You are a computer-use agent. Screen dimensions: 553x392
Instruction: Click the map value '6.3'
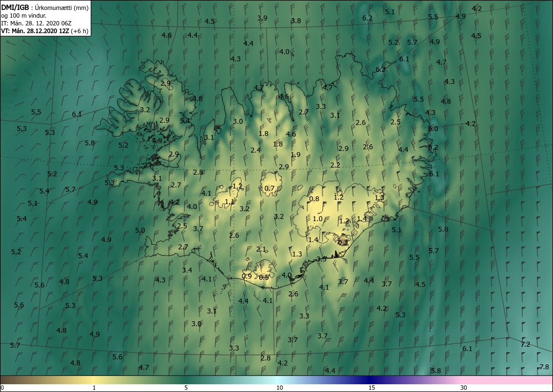[380, 70]
